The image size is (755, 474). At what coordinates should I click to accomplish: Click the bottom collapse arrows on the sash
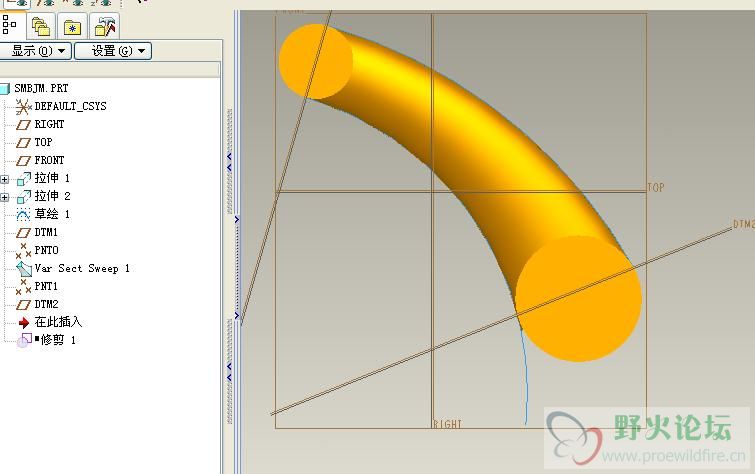pos(229,372)
